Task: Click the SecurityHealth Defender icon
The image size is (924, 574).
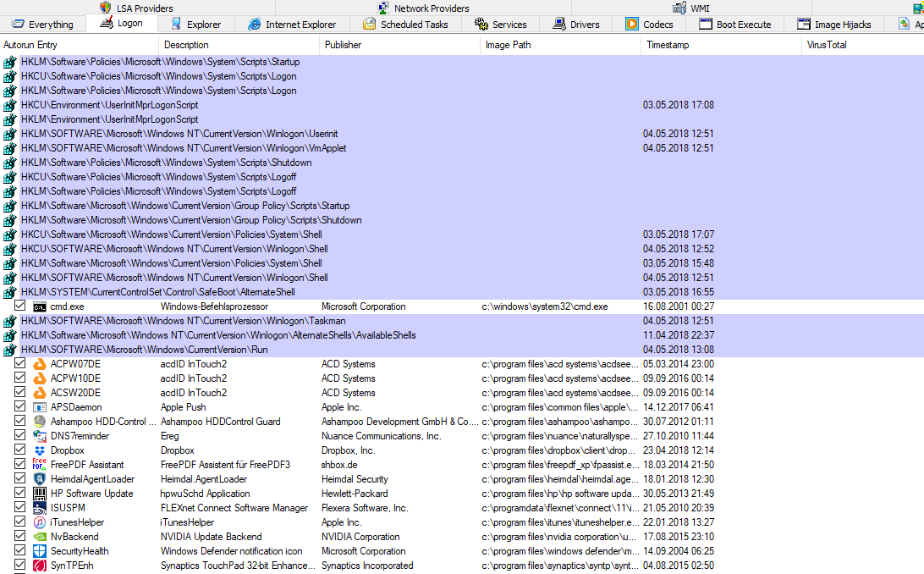Action: click(x=40, y=551)
